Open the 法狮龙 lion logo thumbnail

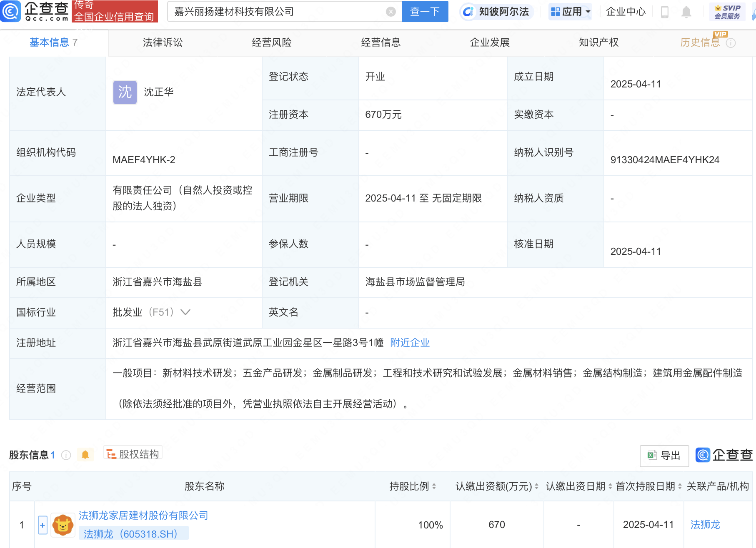click(x=63, y=525)
